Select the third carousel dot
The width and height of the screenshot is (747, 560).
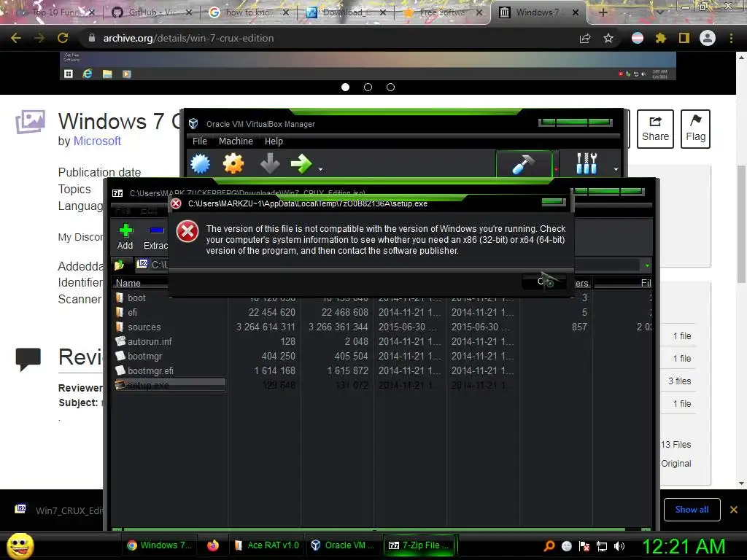(391, 87)
